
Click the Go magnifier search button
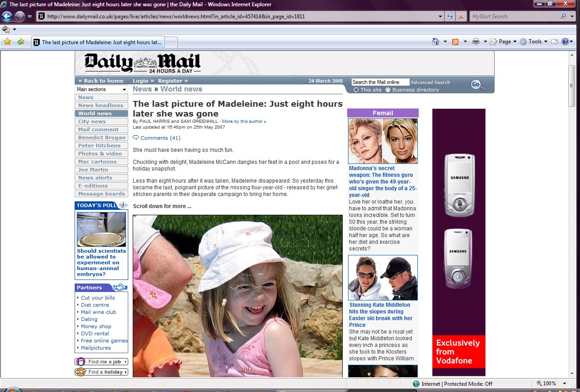pyautogui.click(x=477, y=85)
